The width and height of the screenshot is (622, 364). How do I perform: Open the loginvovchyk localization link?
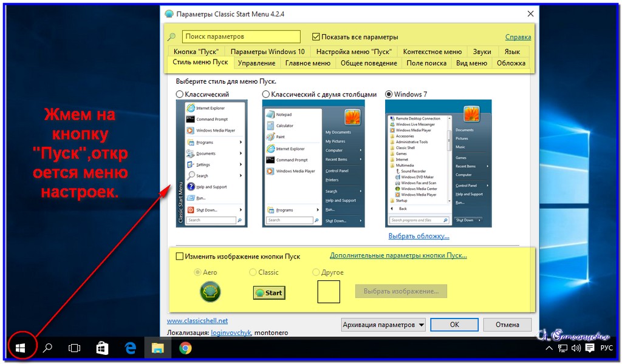coord(231,332)
